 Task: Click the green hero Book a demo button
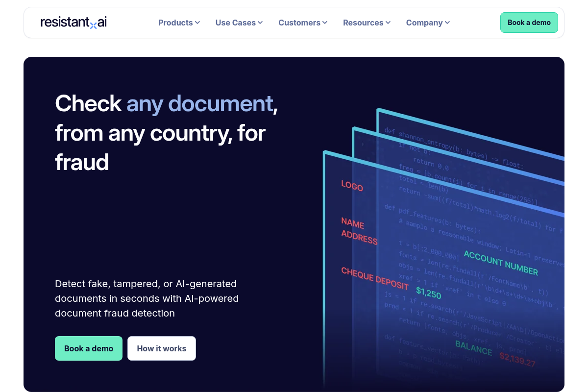89,348
